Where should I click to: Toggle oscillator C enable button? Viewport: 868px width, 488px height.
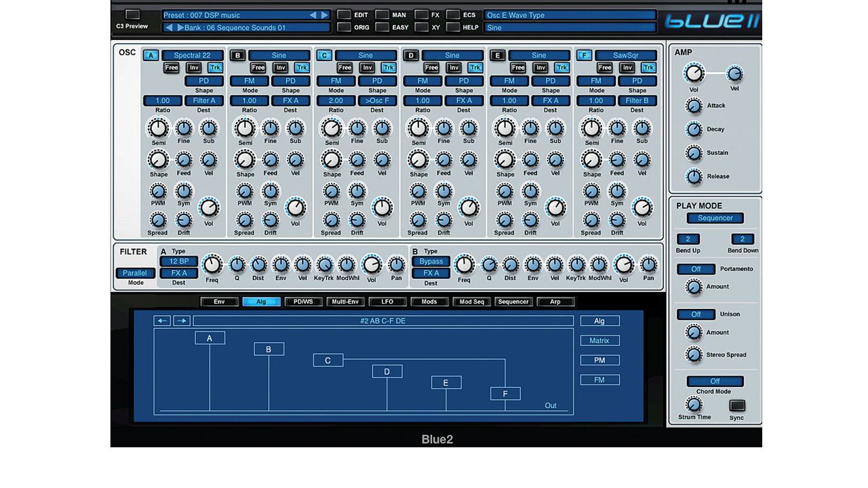click(324, 56)
